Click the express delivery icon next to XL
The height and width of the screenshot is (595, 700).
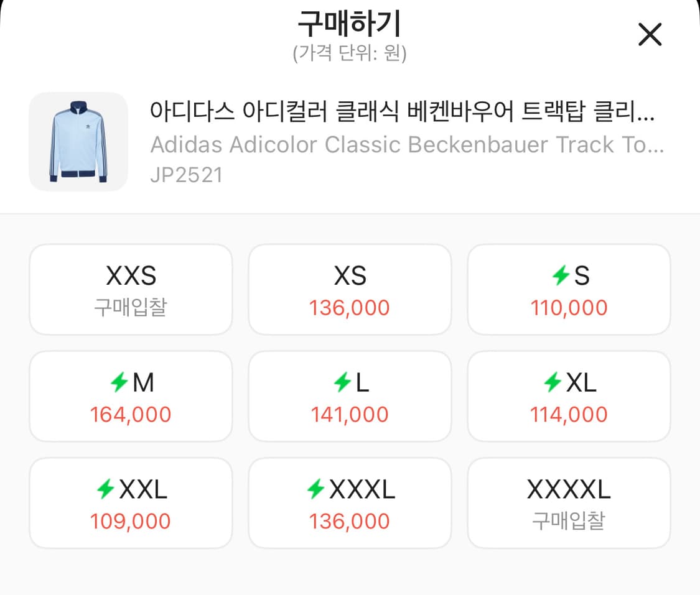[552, 383]
